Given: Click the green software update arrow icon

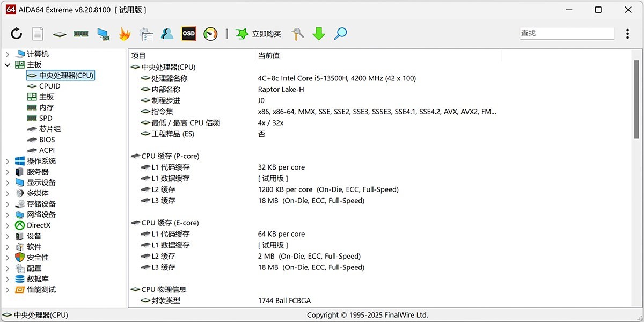Looking at the screenshot, I should (319, 33).
